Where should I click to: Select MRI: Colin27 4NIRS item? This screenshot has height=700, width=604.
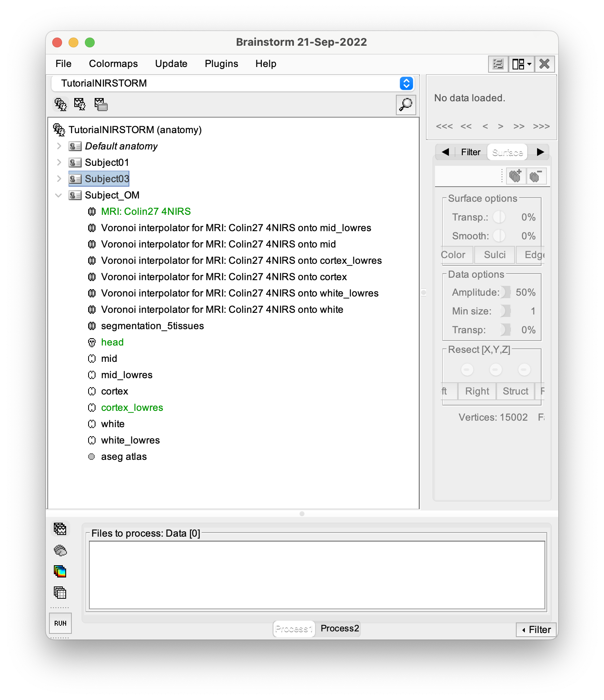(x=146, y=212)
